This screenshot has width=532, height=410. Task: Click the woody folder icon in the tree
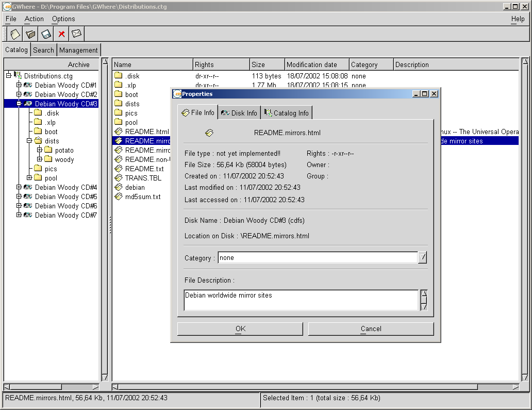[x=48, y=159]
